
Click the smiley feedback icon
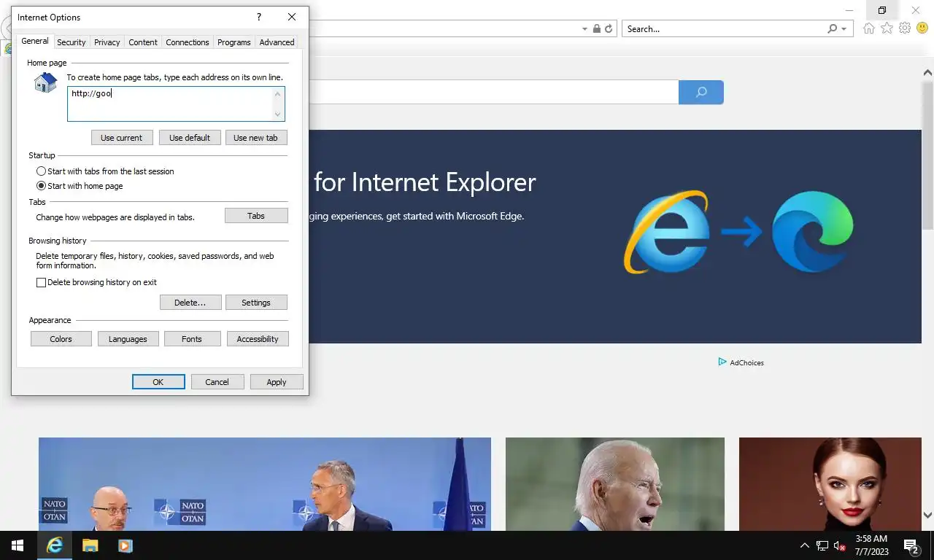coord(922,28)
